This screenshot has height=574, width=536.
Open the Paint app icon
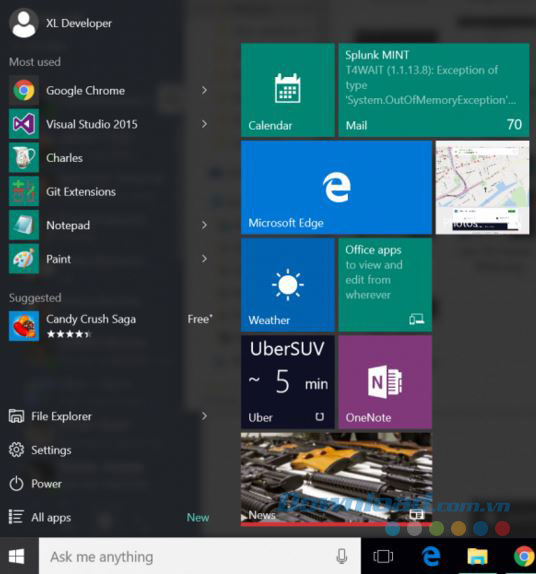click(24, 259)
